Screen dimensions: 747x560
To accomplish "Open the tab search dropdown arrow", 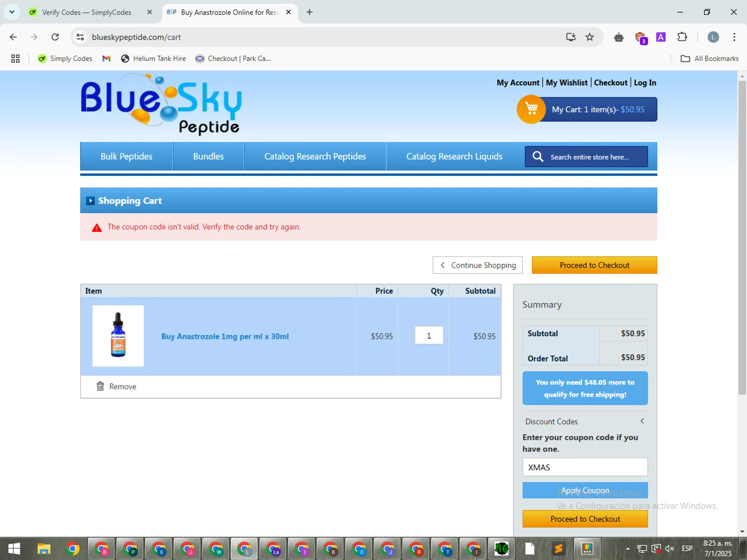I will [x=12, y=12].
